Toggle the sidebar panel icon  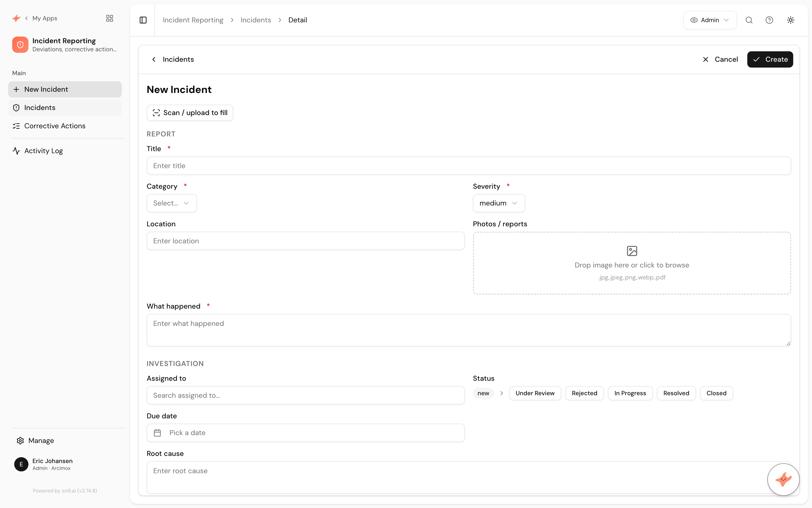[143, 20]
